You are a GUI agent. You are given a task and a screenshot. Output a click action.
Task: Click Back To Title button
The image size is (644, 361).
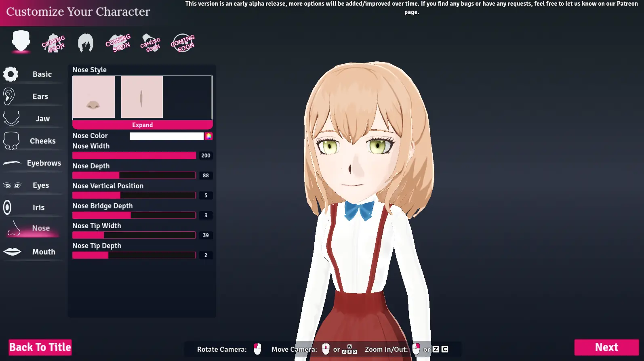coord(40,347)
